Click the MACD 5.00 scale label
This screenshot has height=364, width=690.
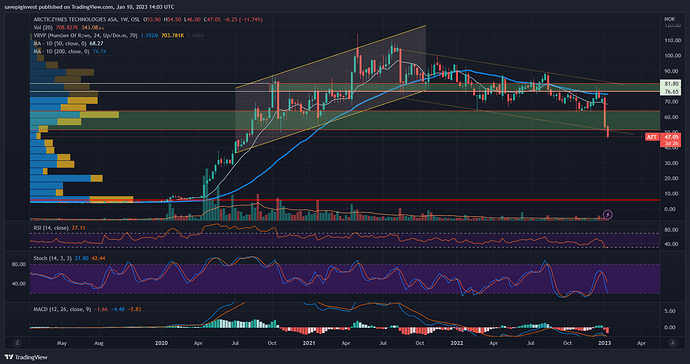click(x=670, y=311)
